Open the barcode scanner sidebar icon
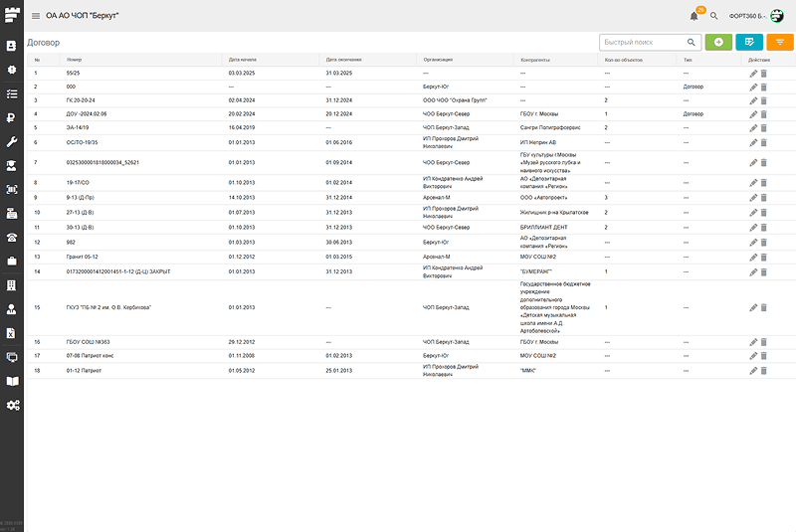 pyautogui.click(x=12, y=189)
